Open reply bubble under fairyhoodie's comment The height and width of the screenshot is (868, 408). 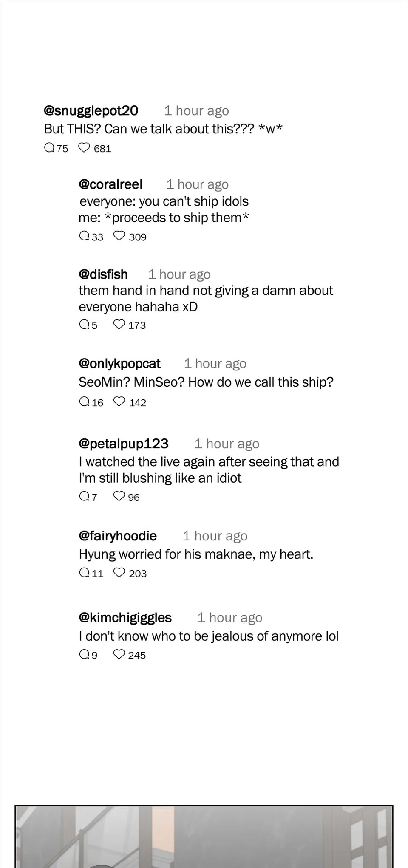84,573
